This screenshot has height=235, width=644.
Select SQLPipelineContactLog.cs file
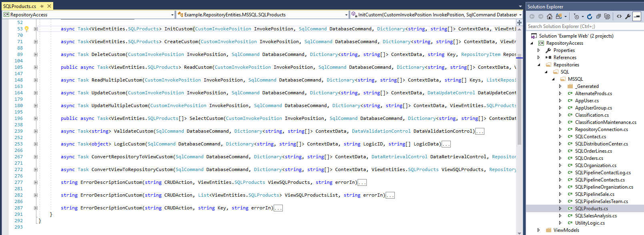point(603,173)
